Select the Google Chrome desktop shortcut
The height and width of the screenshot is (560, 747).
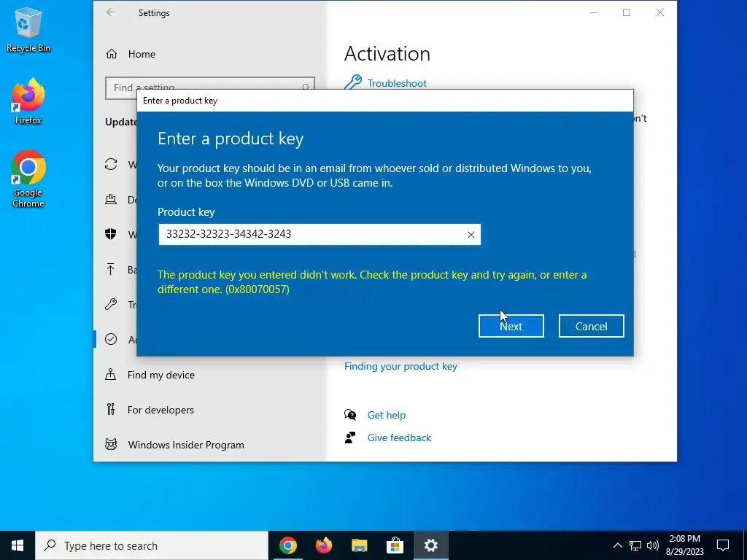click(28, 179)
